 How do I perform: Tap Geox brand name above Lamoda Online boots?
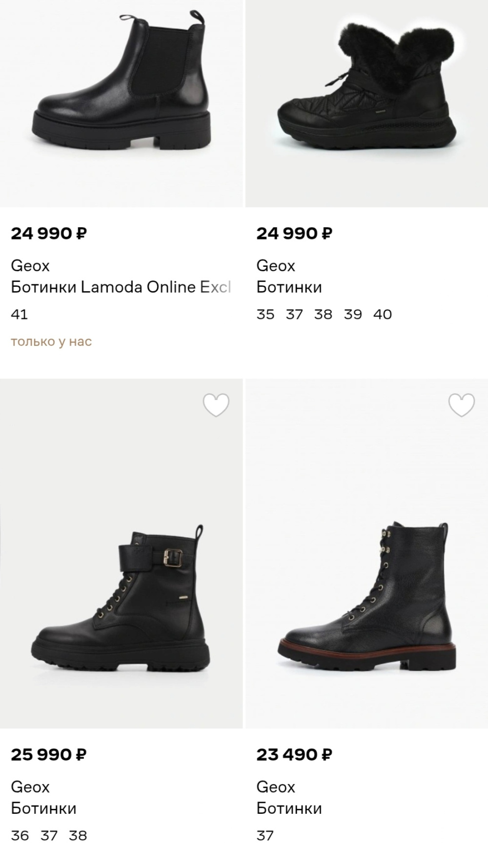pos(30,266)
